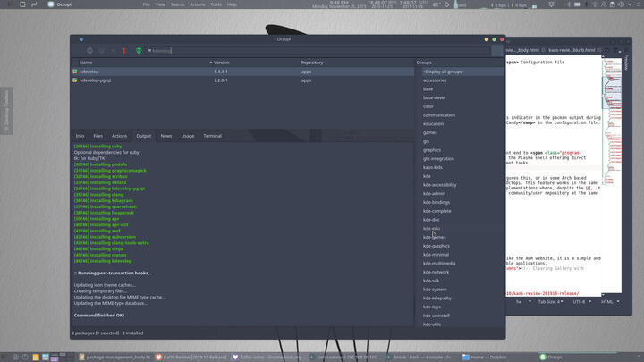Viewport: 644px width, 362px height.
Task: Switch to the Actions tab in the lower pane
Action: (x=119, y=136)
